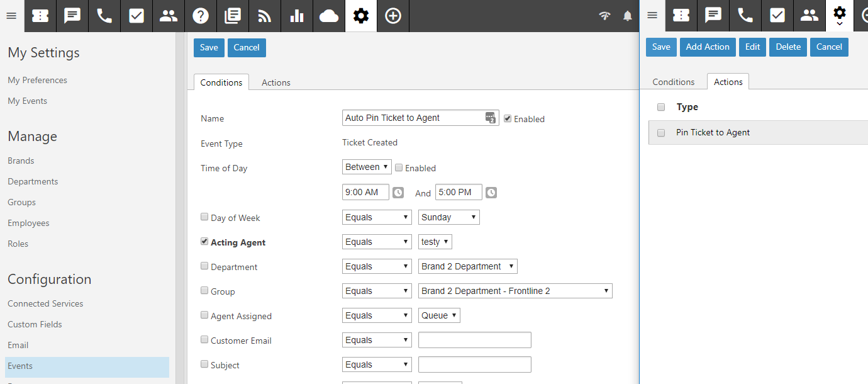Open the RSS feed icon
Viewport: 868px width, 384px height.
coord(265,16)
